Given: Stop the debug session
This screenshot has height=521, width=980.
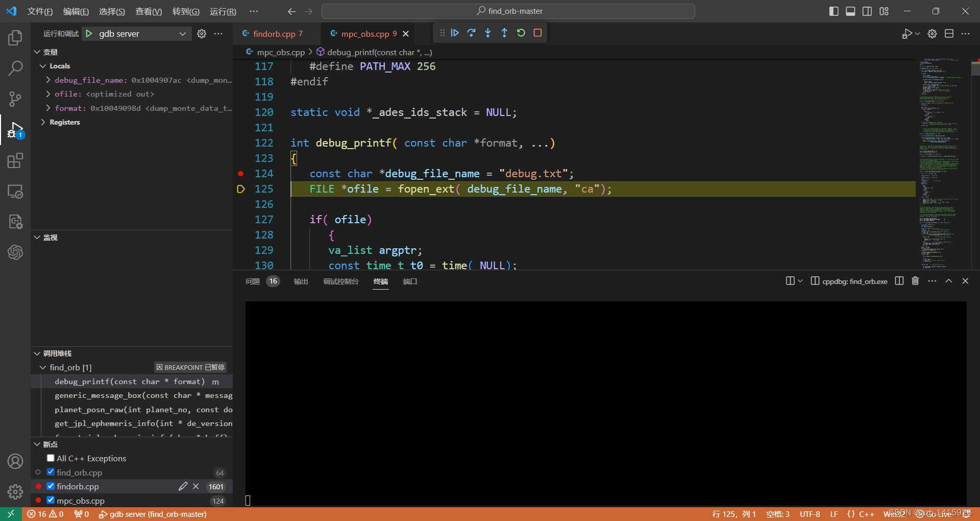Looking at the screenshot, I should [x=537, y=33].
